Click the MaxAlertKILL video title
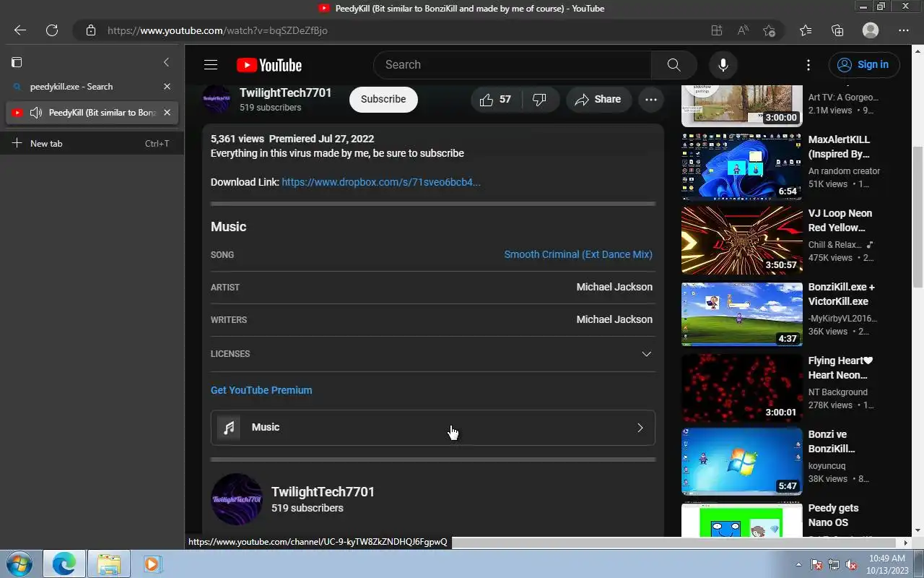Screen dimensions: 924x578 pyautogui.click(x=839, y=147)
